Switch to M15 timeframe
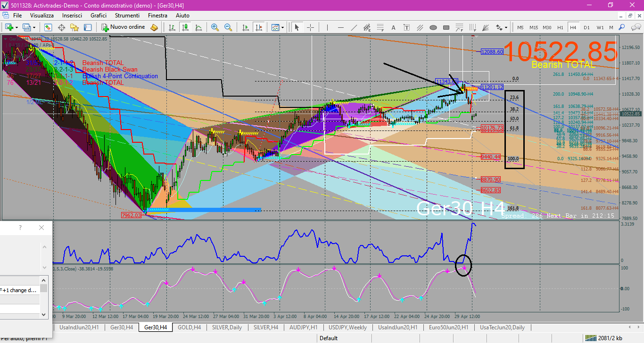 coord(534,27)
